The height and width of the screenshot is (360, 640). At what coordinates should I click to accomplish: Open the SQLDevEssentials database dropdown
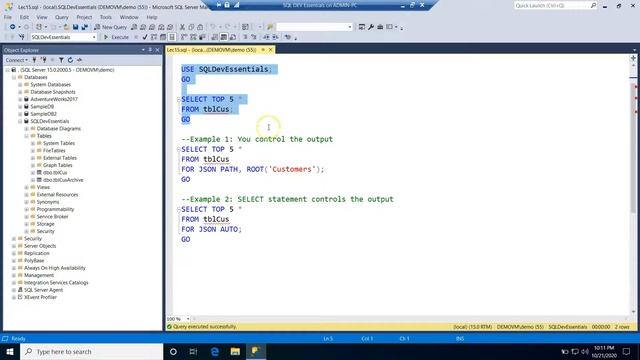click(x=94, y=37)
